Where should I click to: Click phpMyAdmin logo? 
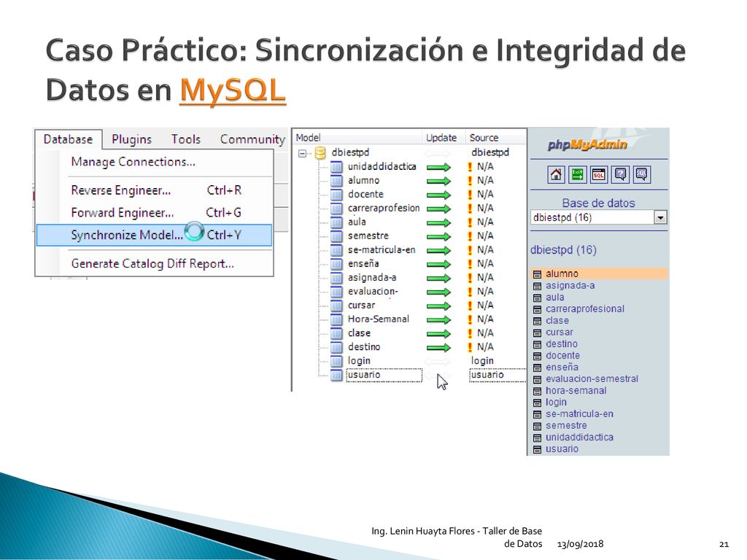(587, 144)
